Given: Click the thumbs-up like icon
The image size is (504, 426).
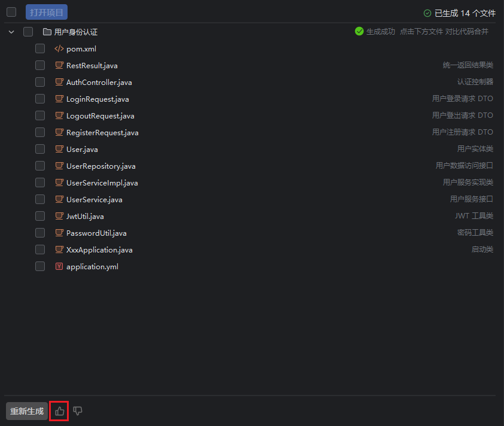Looking at the screenshot, I should pos(59,411).
